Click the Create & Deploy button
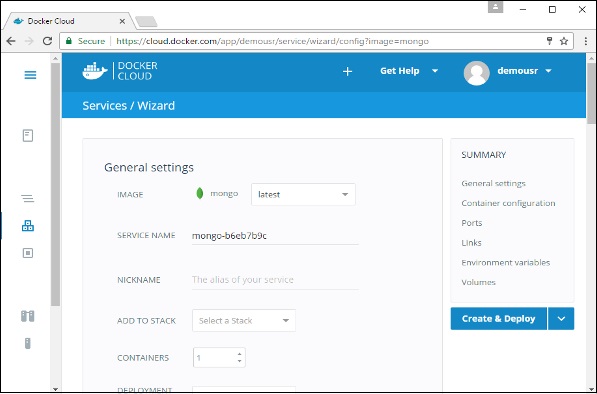The image size is (597, 394). click(499, 319)
